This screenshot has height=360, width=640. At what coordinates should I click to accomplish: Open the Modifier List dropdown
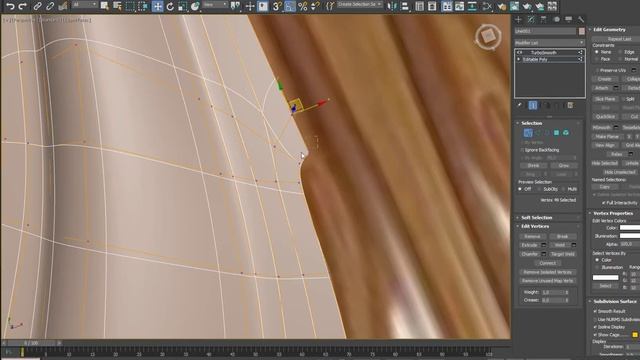pyautogui.click(x=549, y=43)
